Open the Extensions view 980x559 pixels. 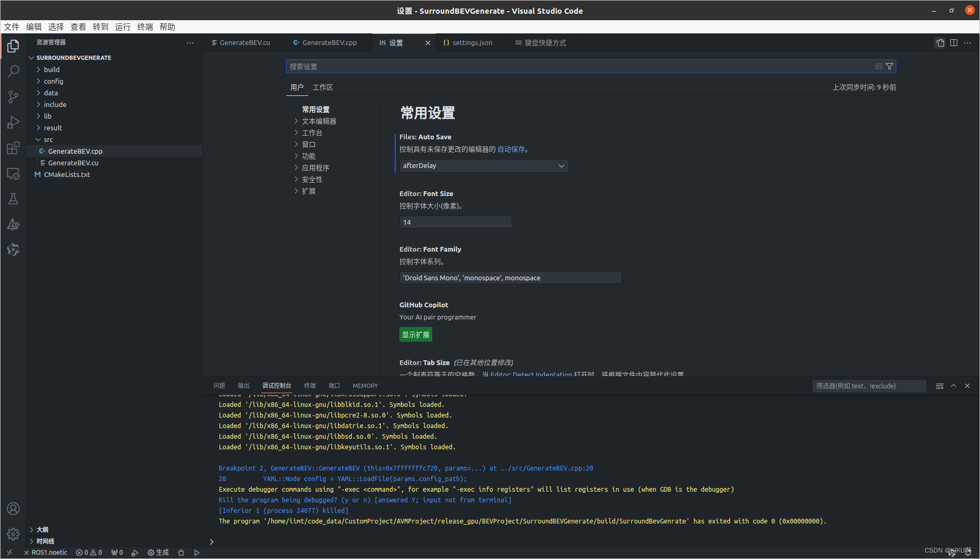click(13, 148)
